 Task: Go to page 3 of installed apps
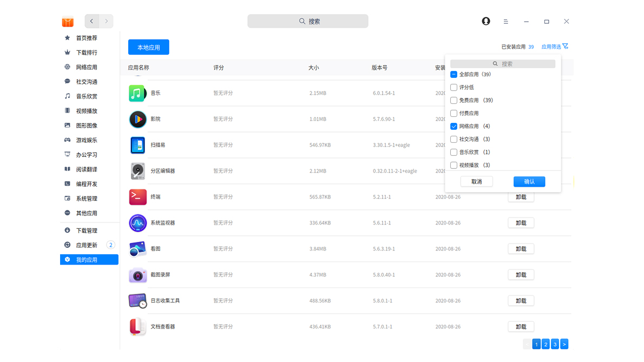(555, 344)
